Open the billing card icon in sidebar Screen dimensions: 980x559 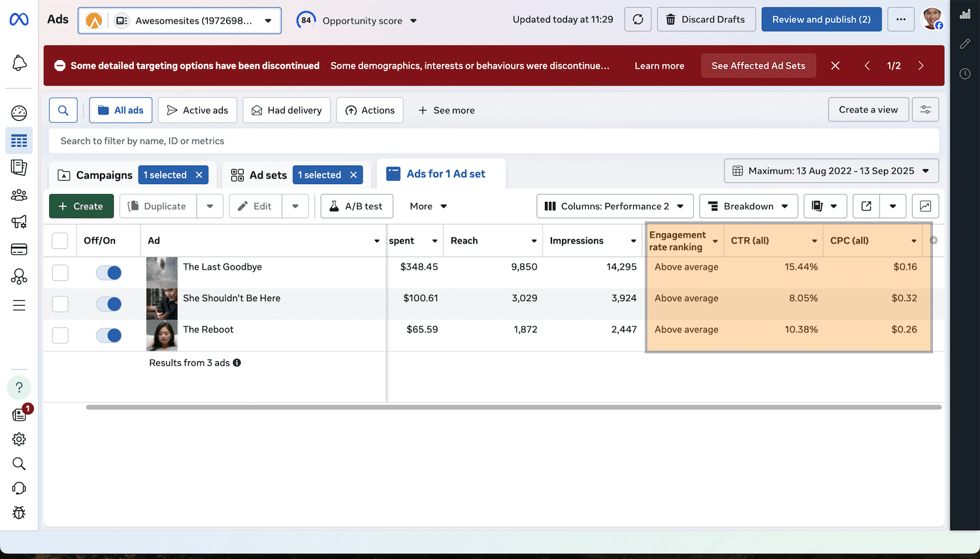19,249
